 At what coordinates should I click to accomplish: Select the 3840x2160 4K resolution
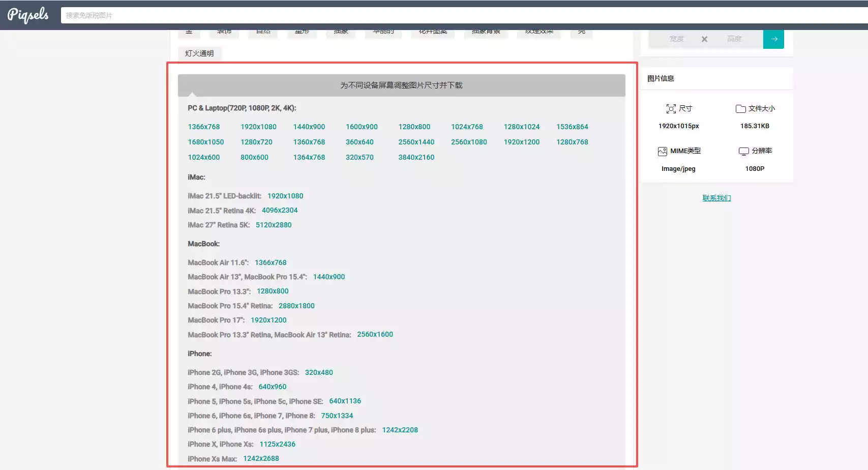(416, 158)
